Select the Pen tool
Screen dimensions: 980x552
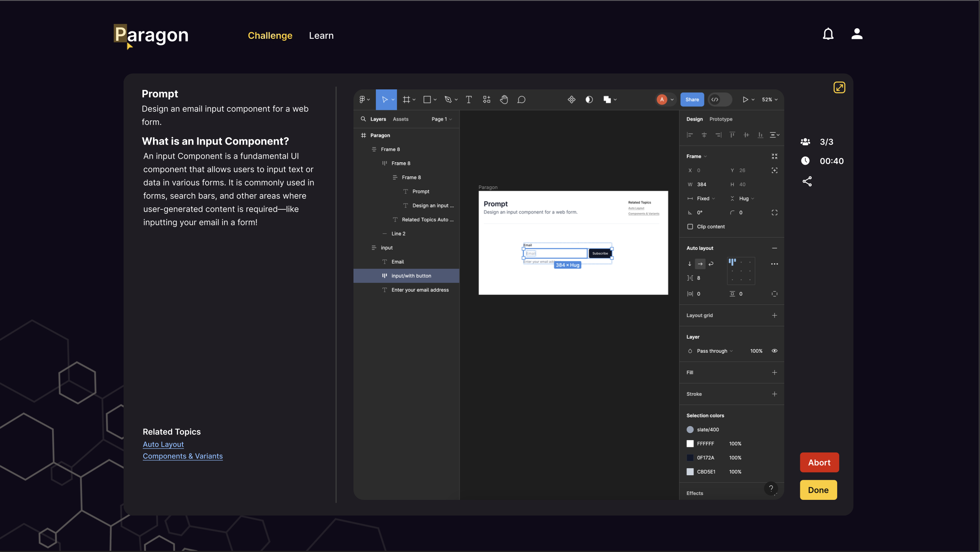(448, 100)
